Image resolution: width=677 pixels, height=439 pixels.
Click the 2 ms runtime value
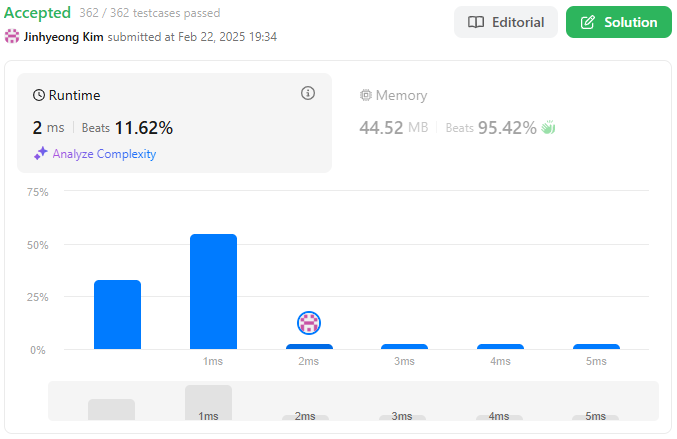pos(48,128)
